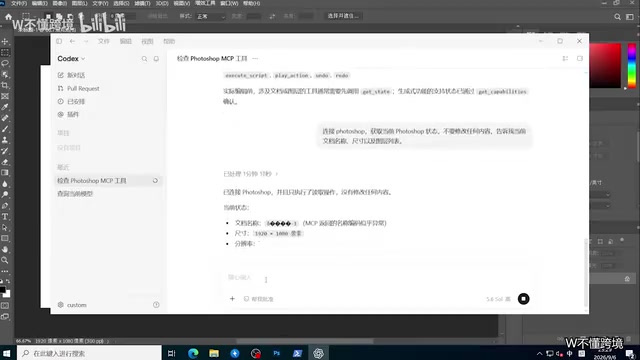Open Photoshop 文字(Y) menu

tap(100, 3)
